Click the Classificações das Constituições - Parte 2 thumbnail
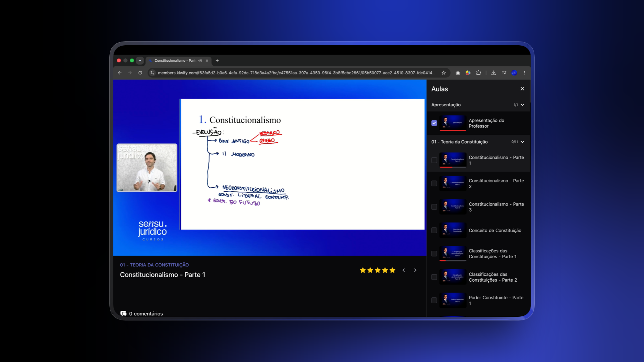Screen dimensions: 644x362 pyautogui.click(x=453, y=277)
